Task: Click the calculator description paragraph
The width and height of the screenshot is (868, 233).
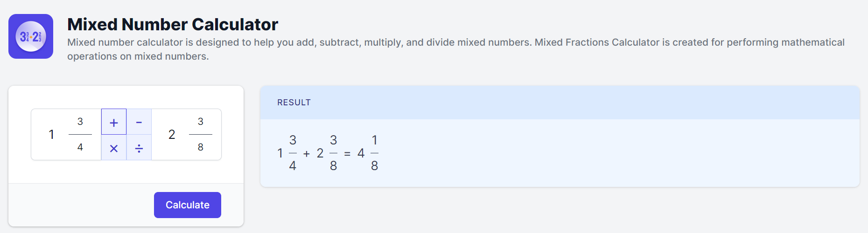Action: point(455,49)
